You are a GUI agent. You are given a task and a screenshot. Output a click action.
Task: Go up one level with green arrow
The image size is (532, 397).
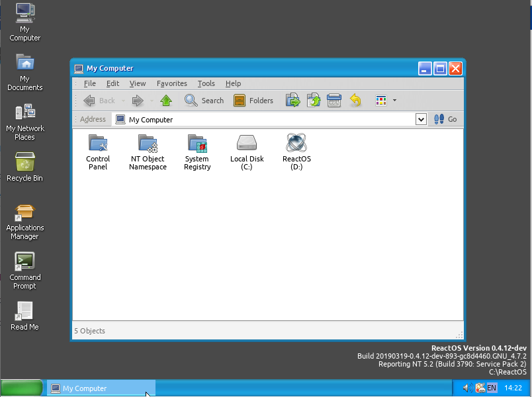click(x=166, y=101)
